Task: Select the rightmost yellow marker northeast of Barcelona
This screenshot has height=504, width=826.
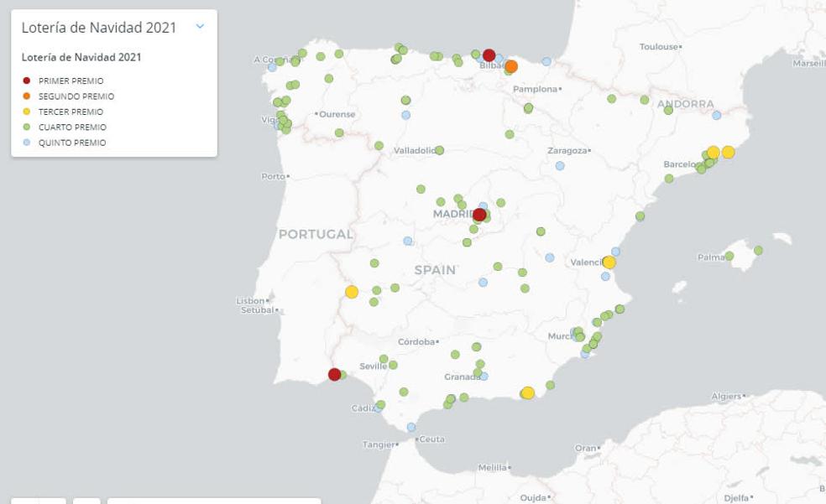Action: pos(728,152)
